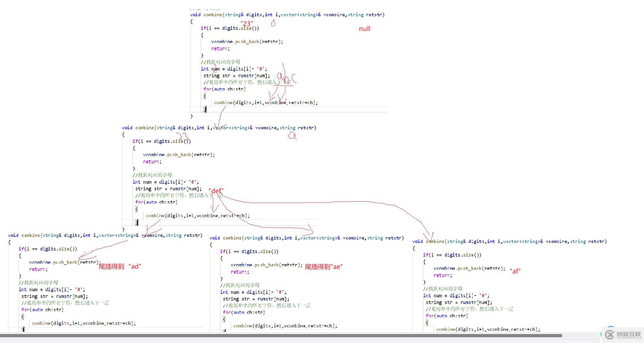Click the red "23" annotation text
644x343 pixels.
point(247,23)
